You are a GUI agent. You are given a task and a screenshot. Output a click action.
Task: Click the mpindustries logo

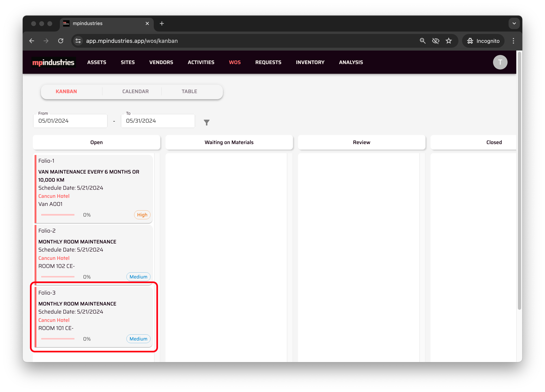[x=53, y=62]
